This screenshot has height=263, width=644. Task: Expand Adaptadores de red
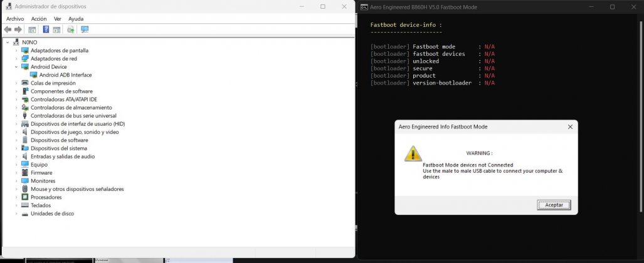pos(16,59)
